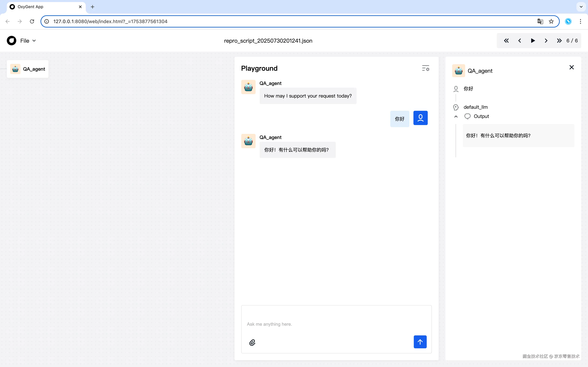
Task: Skip to last step with double-right arrows
Action: [x=559, y=41]
